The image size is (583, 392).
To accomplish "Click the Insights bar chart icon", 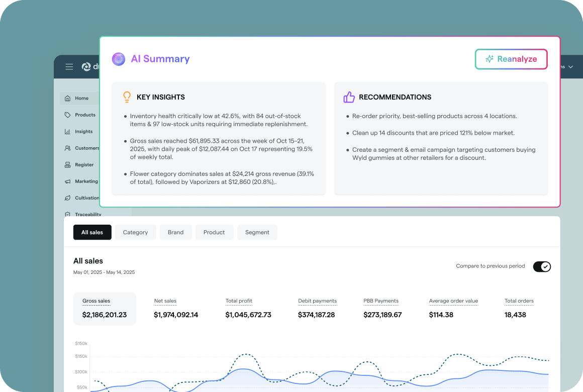I will pos(67,132).
